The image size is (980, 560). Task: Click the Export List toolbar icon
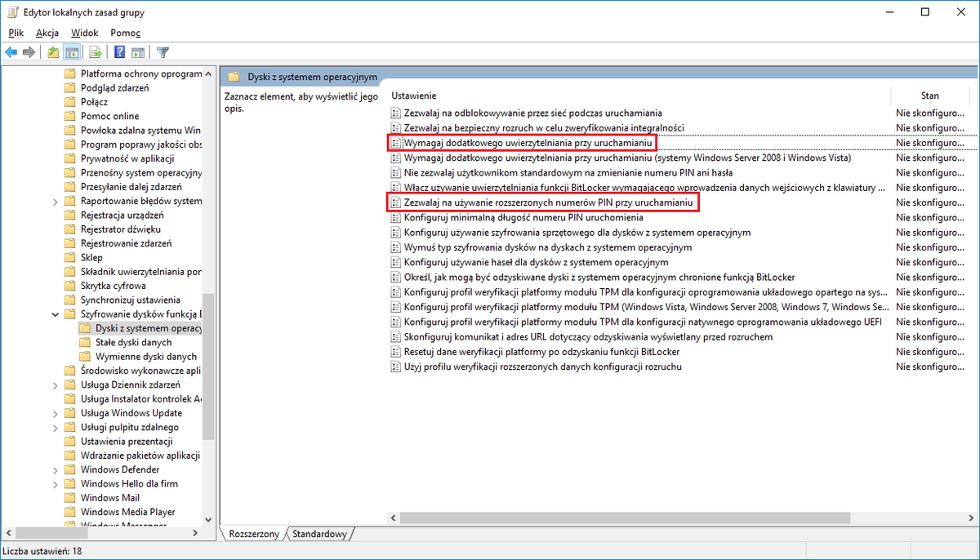tap(96, 52)
